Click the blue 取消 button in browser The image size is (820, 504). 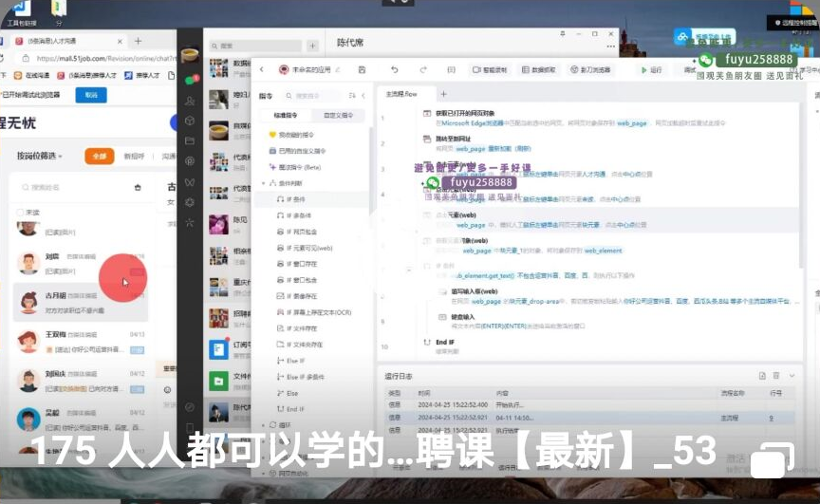pos(91,95)
